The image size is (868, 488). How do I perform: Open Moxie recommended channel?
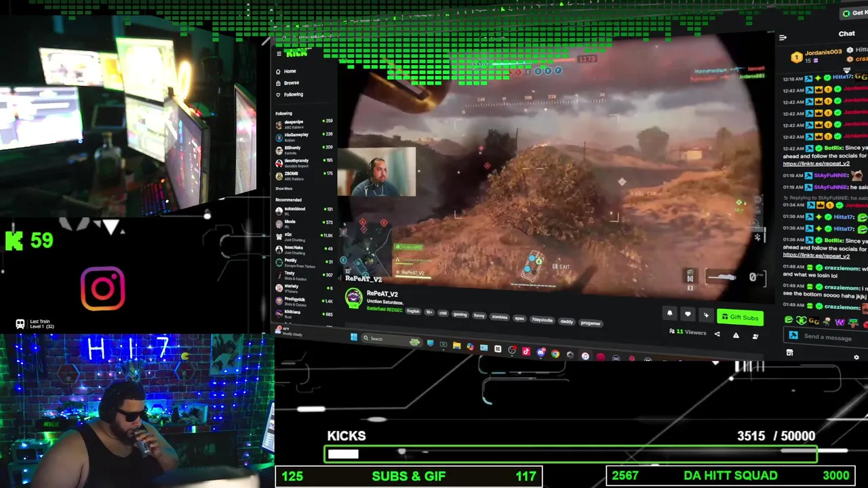(x=304, y=223)
